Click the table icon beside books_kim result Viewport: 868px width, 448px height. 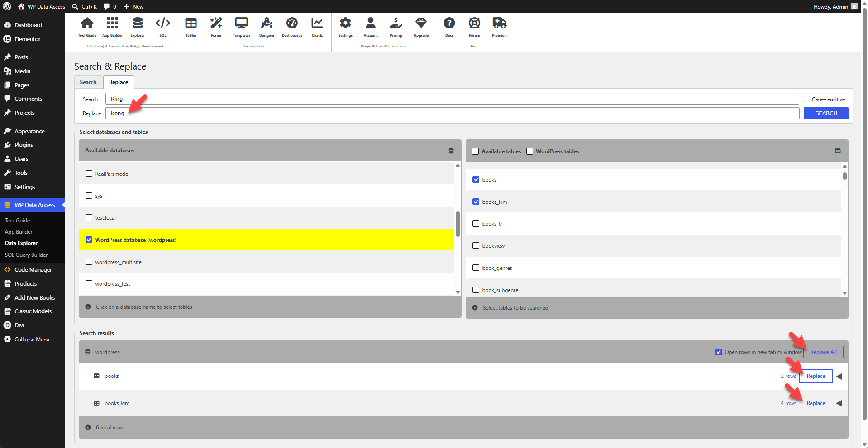(96, 403)
